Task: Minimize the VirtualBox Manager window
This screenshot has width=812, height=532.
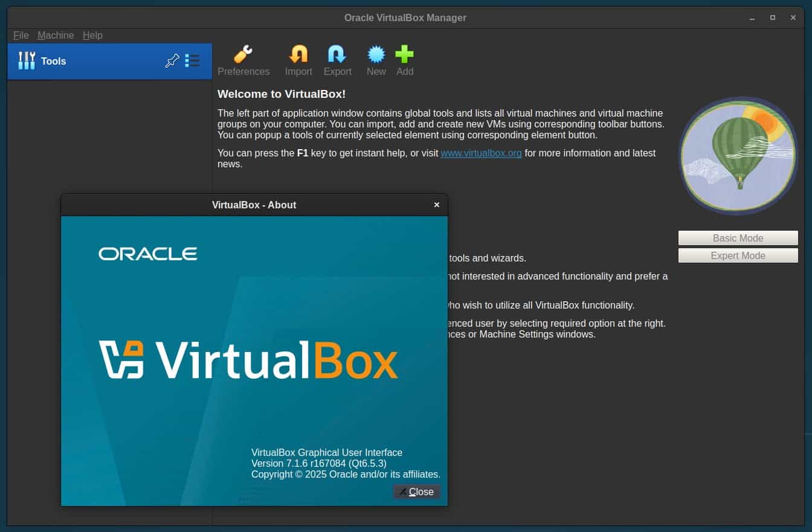Action: click(x=752, y=18)
